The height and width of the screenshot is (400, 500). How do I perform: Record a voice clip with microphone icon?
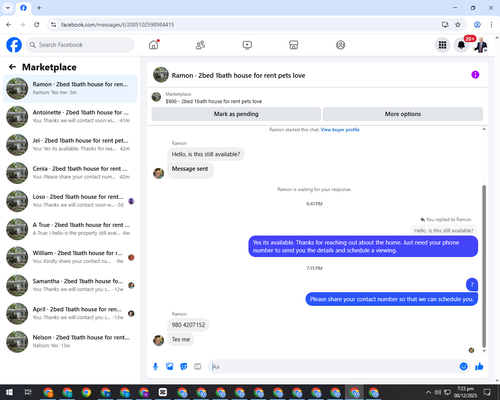click(x=155, y=367)
